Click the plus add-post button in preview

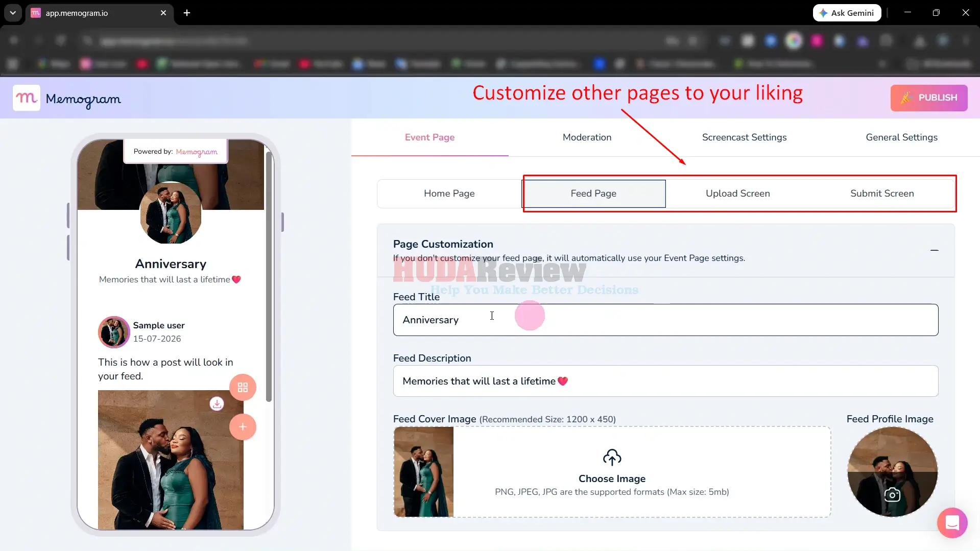pyautogui.click(x=243, y=427)
